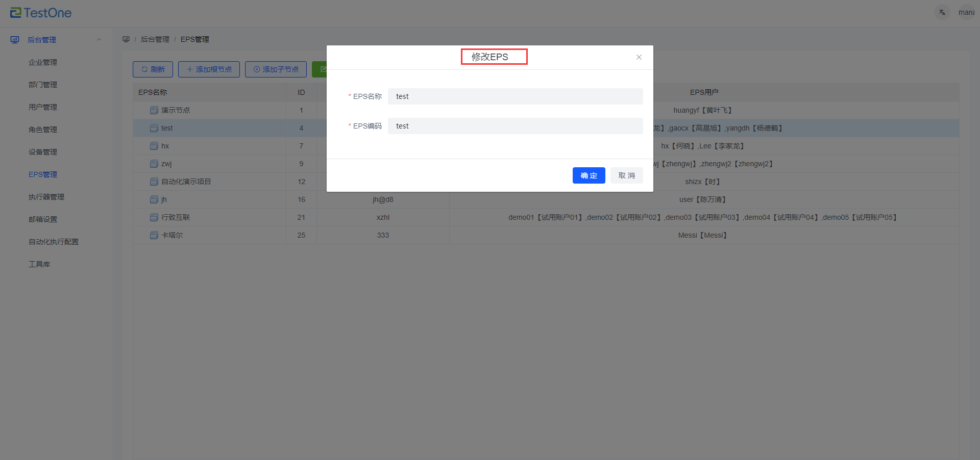Close the 修改EPS dialog
Screen dimensions: 980x460
coord(639,57)
